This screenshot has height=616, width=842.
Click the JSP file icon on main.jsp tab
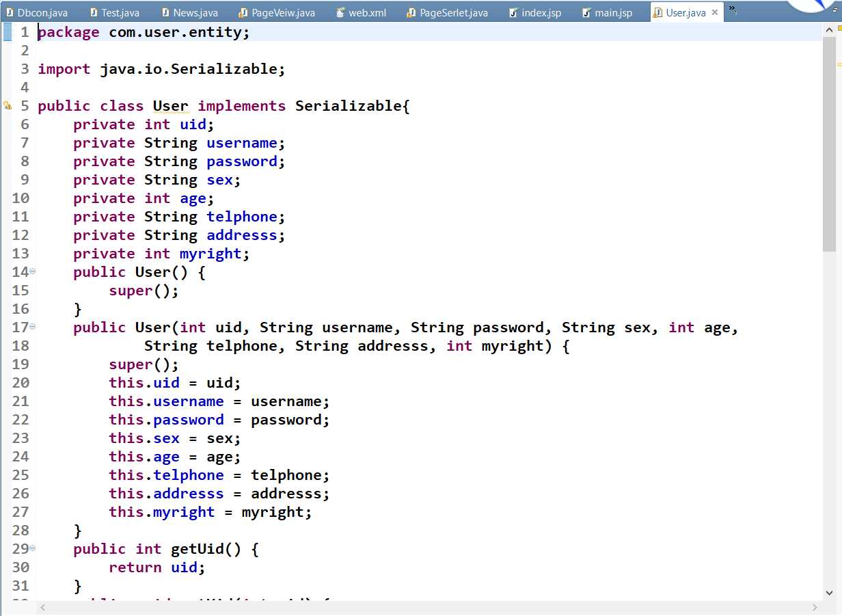(586, 12)
